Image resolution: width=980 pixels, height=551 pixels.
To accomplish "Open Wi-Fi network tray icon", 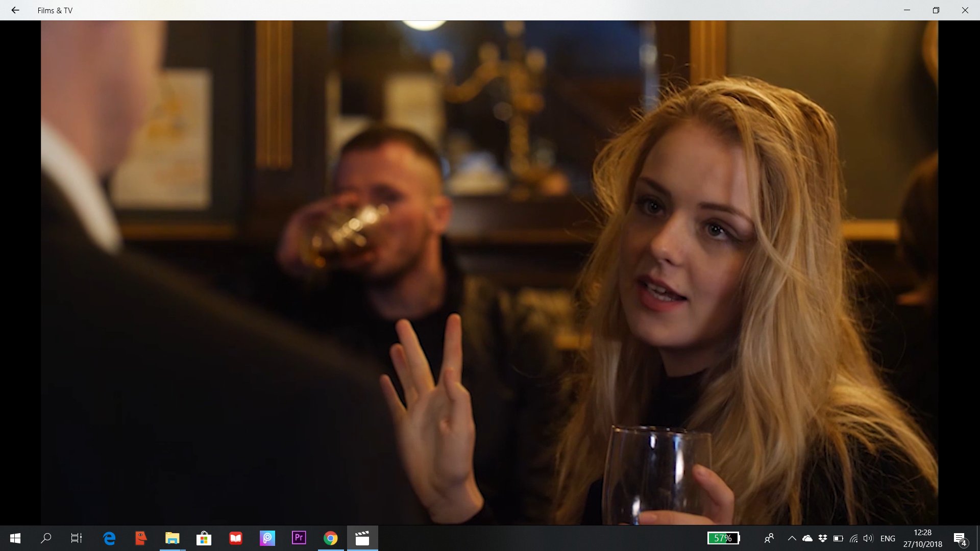I will click(x=853, y=538).
